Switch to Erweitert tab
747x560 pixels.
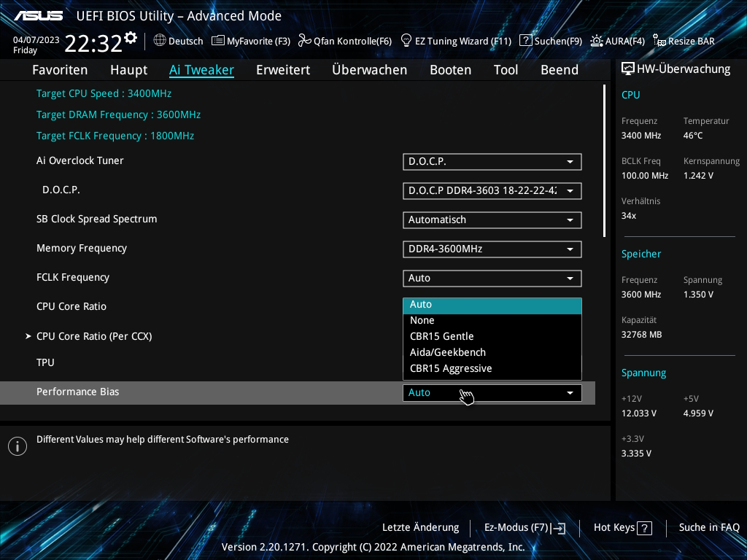283,70
